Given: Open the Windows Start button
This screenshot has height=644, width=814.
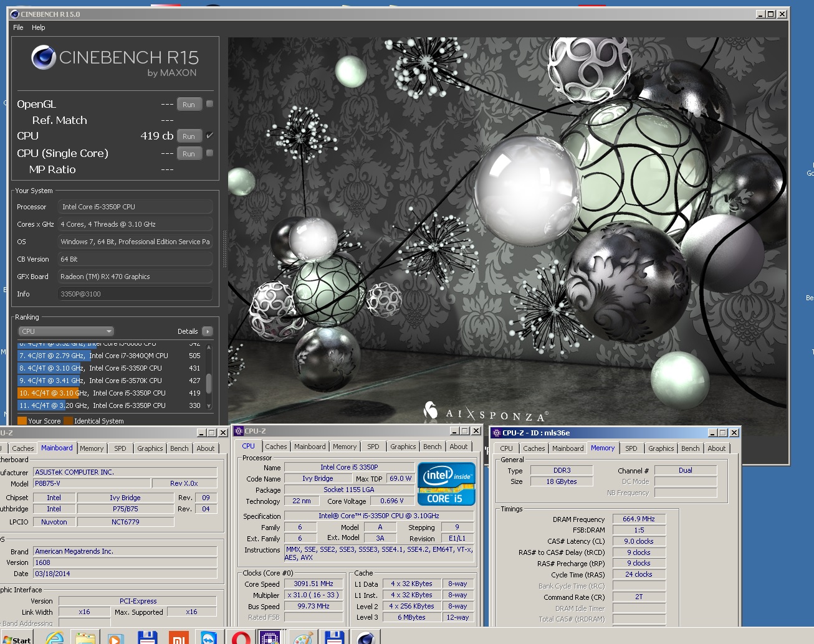Looking at the screenshot, I should (x=16, y=638).
